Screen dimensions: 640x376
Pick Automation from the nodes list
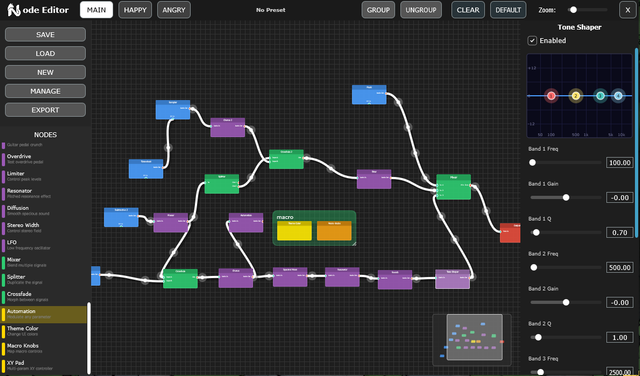coord(44,314)
